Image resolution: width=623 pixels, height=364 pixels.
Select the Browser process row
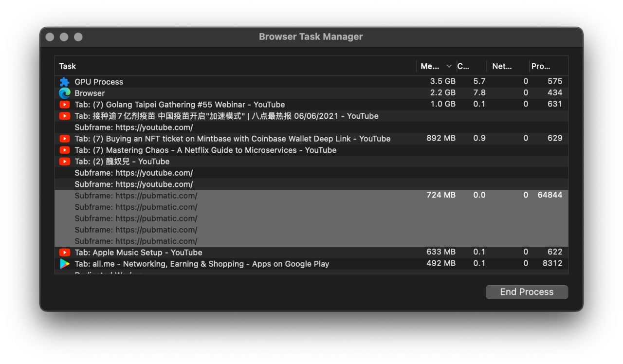[311, 93]
